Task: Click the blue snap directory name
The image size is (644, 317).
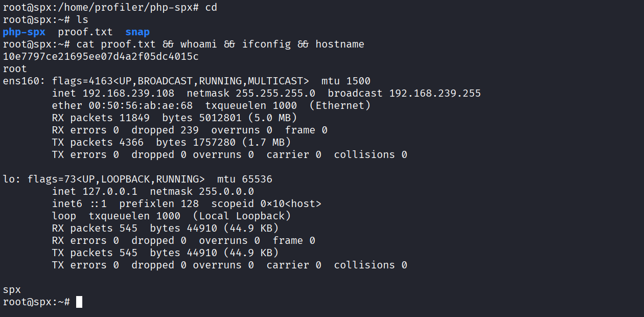Action: (137, 32)
